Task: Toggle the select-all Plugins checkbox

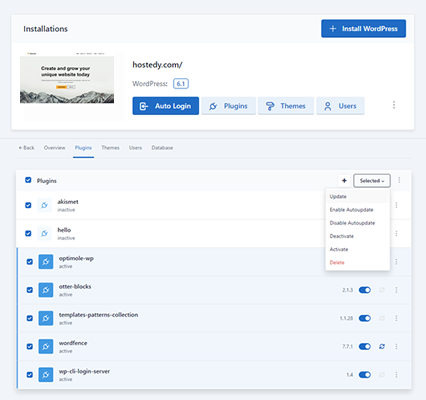Action: [x=28, y=180]
